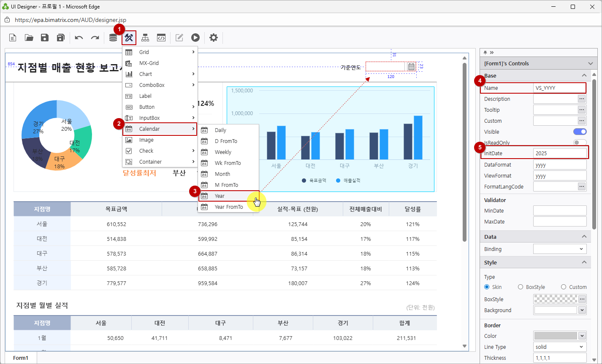
Task: Collapse the Base section
Action: coord(584,75)
